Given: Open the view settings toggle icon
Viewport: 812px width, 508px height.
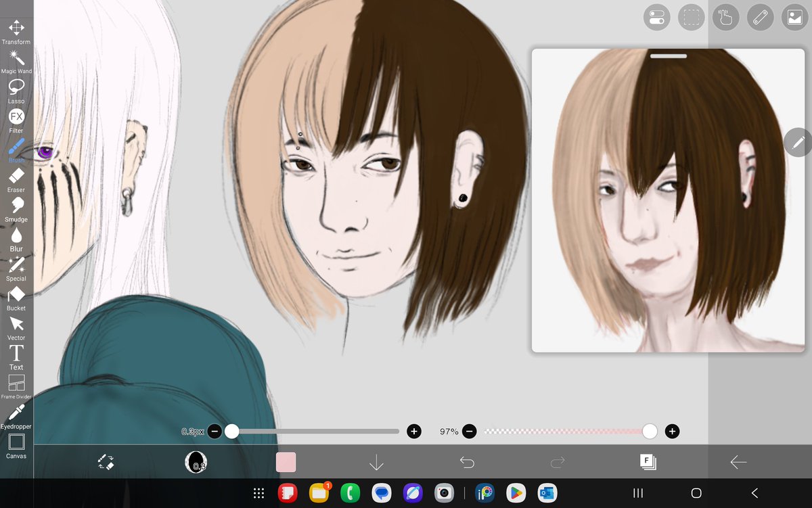Looking at the screenshot, I should pos(656,17).
